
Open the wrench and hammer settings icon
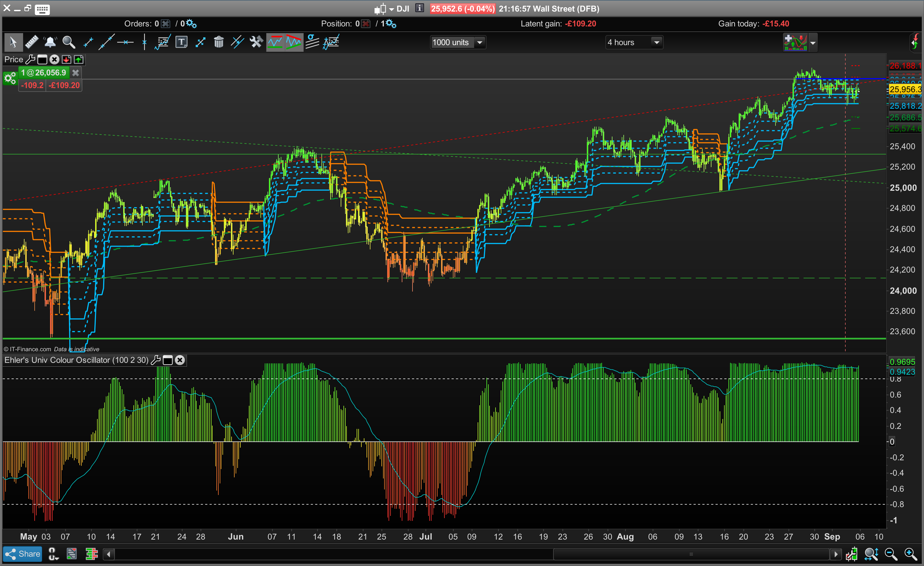tap(256, 42)
